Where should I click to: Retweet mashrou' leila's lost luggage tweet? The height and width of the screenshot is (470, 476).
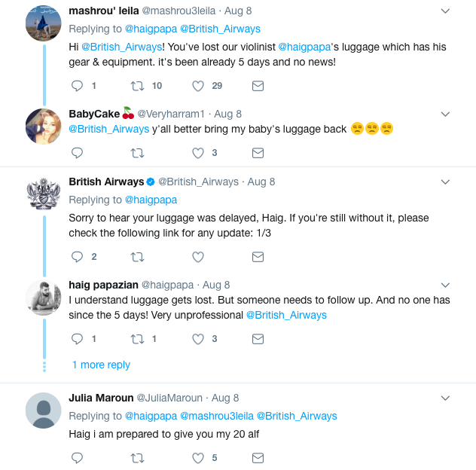coord(137,86)
